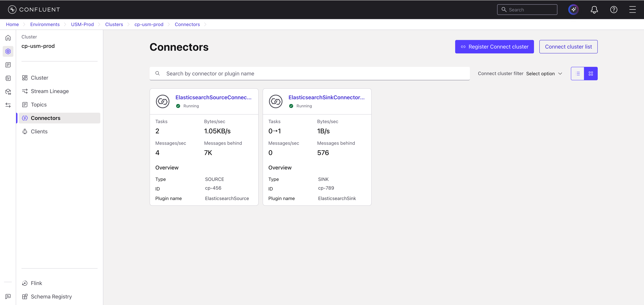The height and width of the screenshot is (305, 644).
Task: Click the cp-456 ID value
Action: click(x=213, y=188)
